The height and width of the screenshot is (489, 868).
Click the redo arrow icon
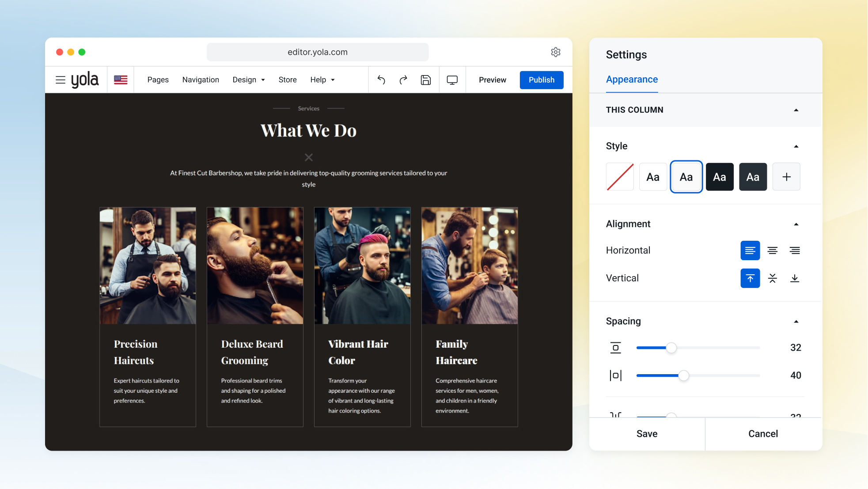(x=403, y=80)
